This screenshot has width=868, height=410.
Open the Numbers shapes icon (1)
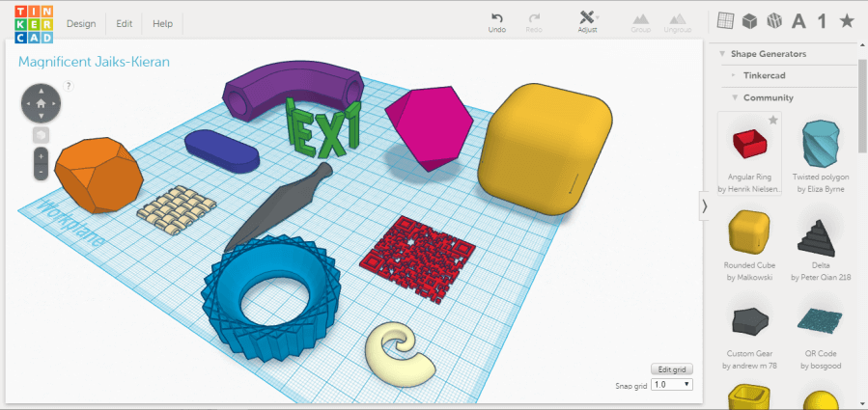click(x=822, y=21)
